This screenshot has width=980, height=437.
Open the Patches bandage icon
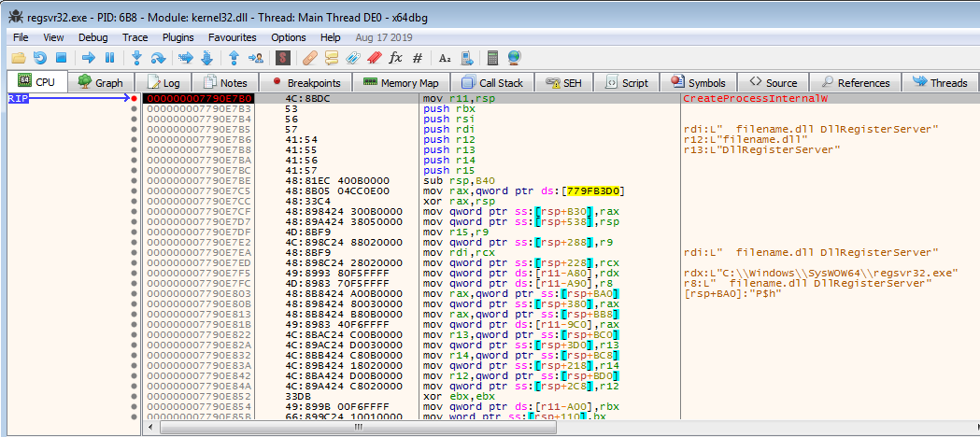pos(309,58)
